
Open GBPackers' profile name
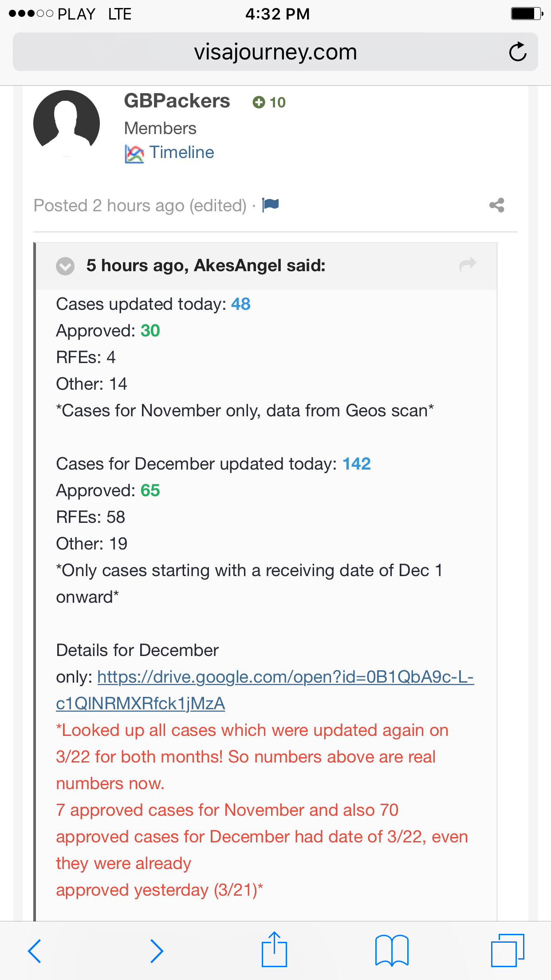point(177,101)
